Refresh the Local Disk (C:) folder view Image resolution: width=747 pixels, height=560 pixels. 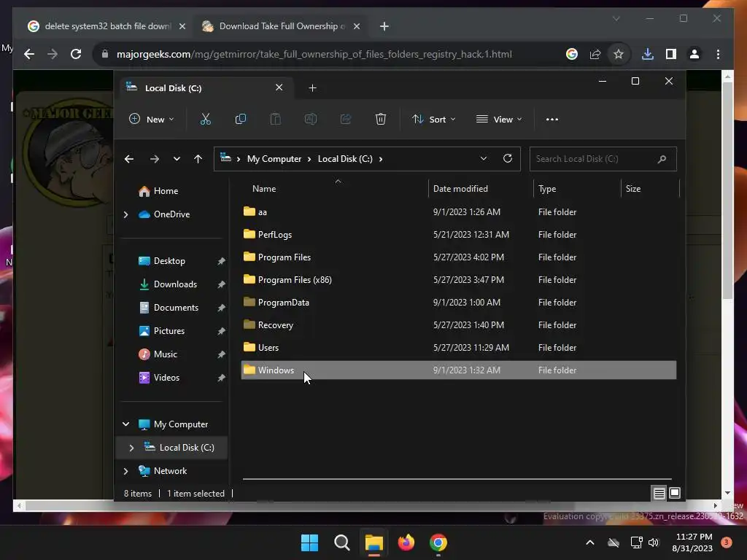coord(508,158)
